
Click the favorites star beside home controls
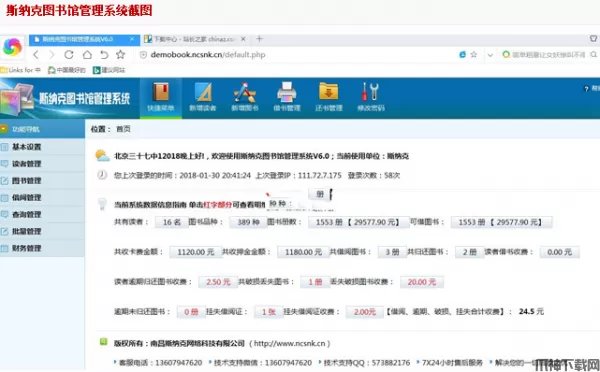[121, 55]
